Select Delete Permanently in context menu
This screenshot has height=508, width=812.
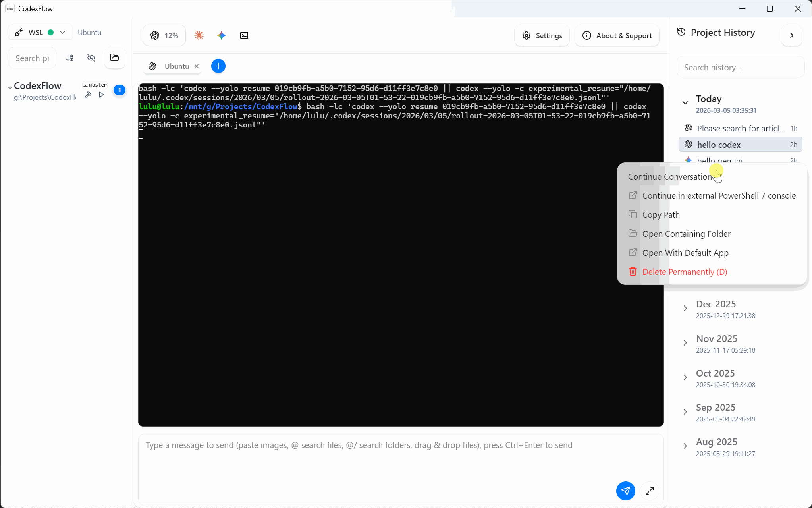[685, 272]
